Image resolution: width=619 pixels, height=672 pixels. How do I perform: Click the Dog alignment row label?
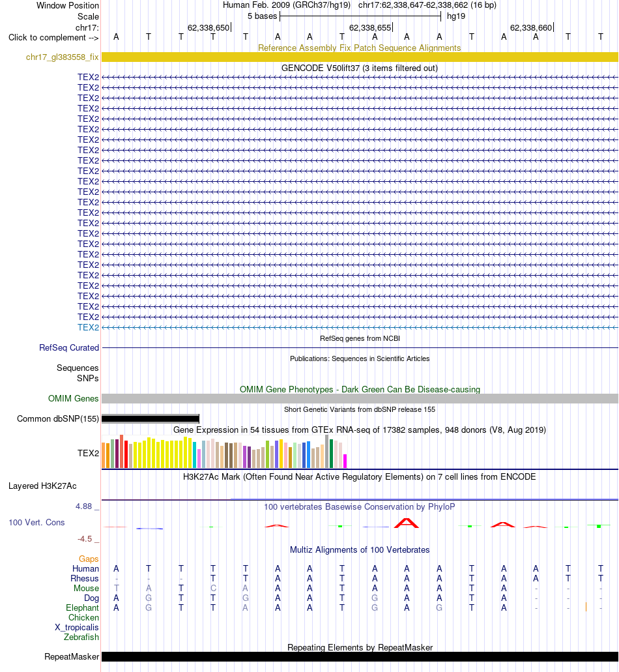pos(91,598)
